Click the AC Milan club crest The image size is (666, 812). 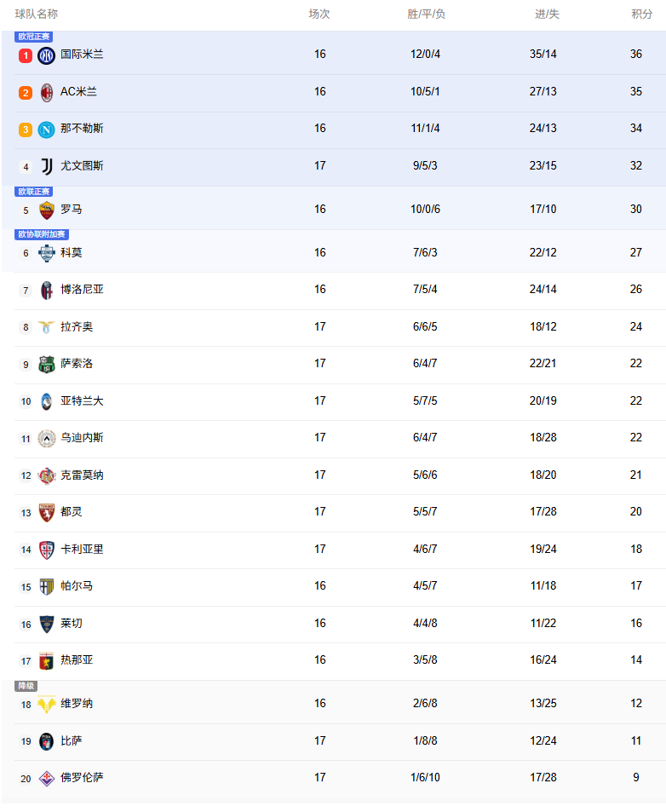(x=47, y=93)
